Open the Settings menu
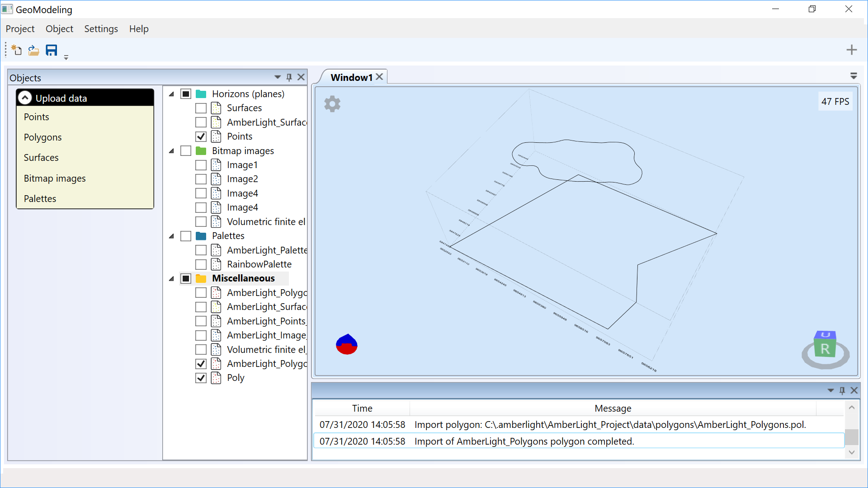The image size is (868, 488). (x=101, y=29)
